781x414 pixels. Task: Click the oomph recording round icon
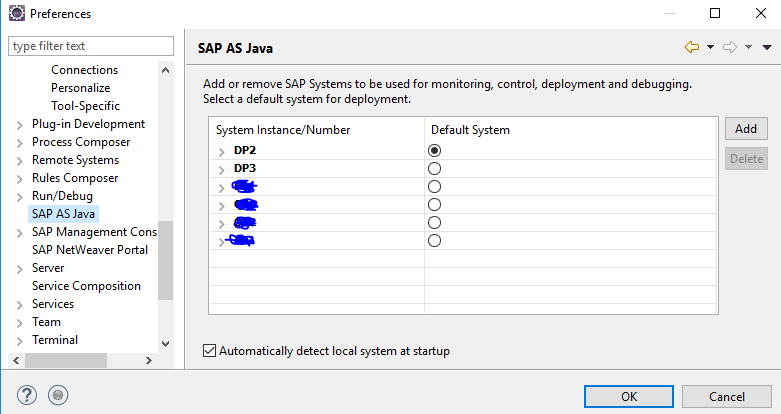coord(58,395)
